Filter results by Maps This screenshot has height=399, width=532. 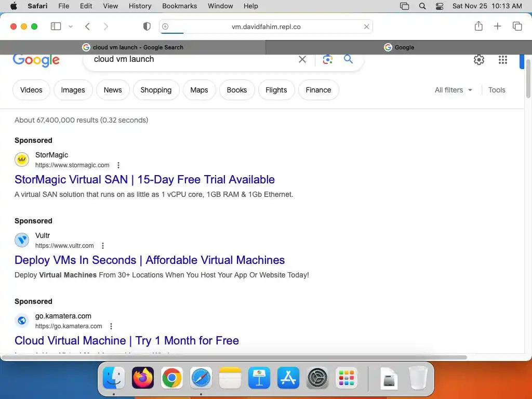[199, 90]
